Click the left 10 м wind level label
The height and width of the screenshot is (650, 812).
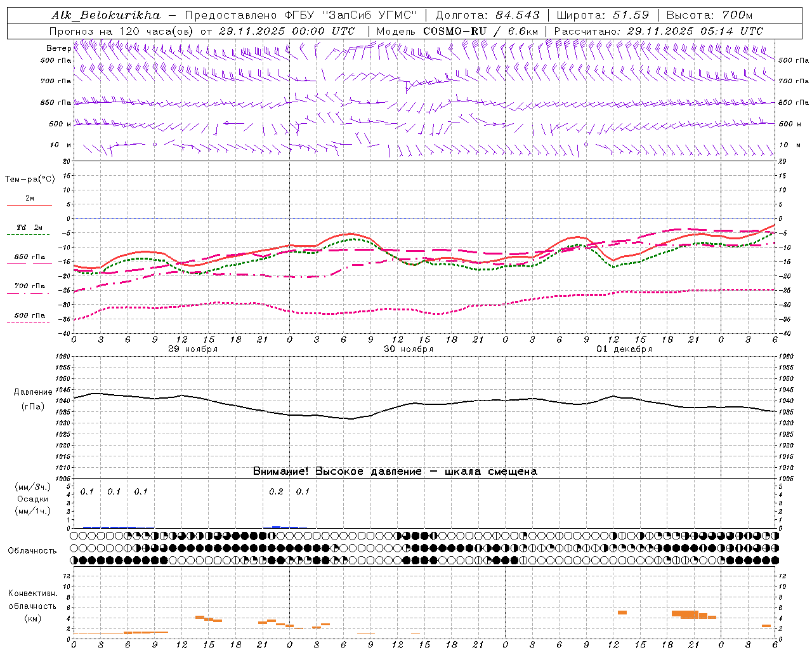point(61,145)
